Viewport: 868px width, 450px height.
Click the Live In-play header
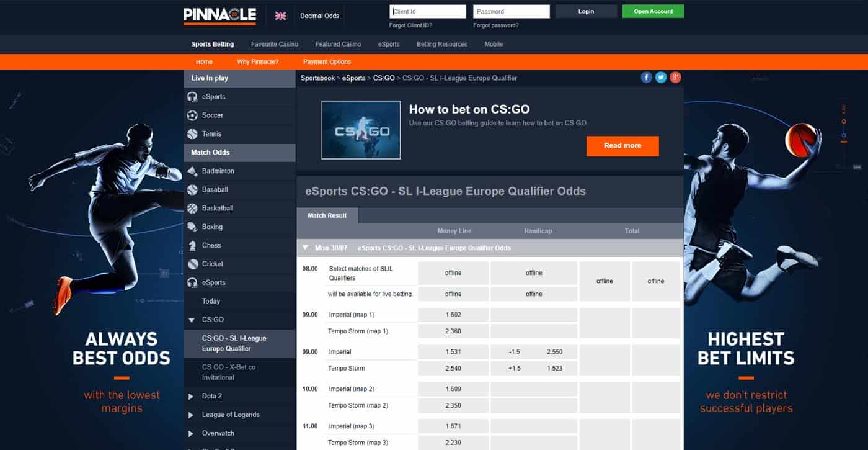239,78
